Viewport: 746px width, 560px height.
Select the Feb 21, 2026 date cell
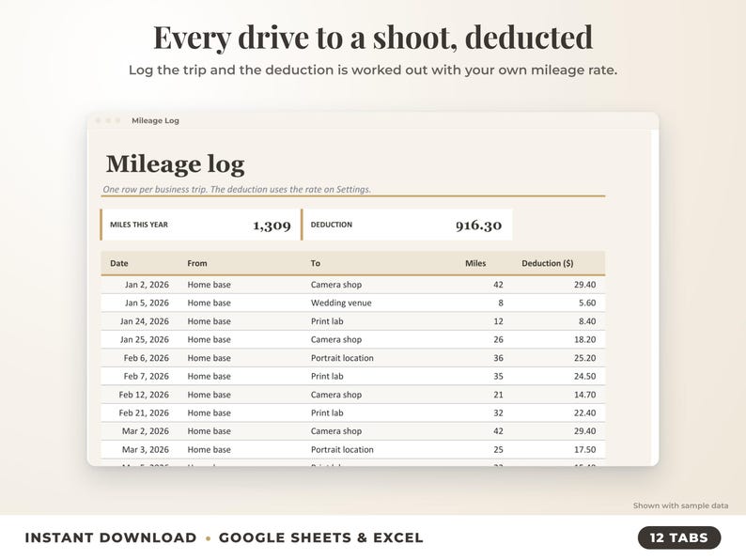click(x=144, y=412)
